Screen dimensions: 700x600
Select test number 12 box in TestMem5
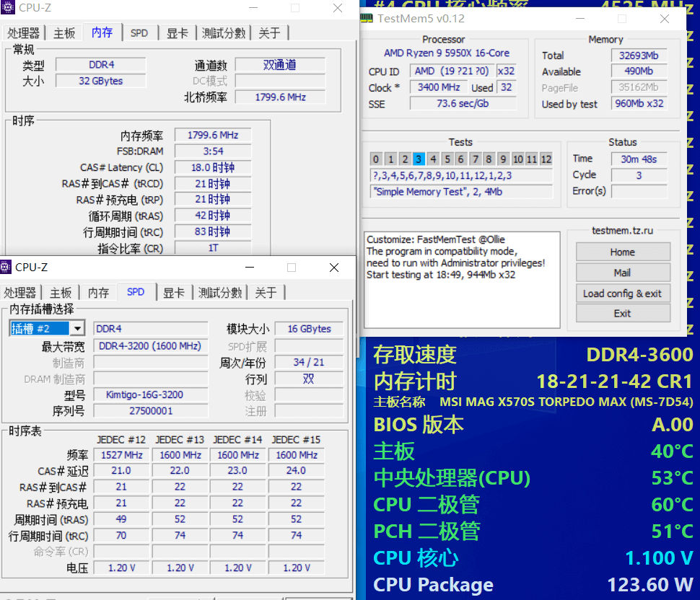tap(546, 159)
